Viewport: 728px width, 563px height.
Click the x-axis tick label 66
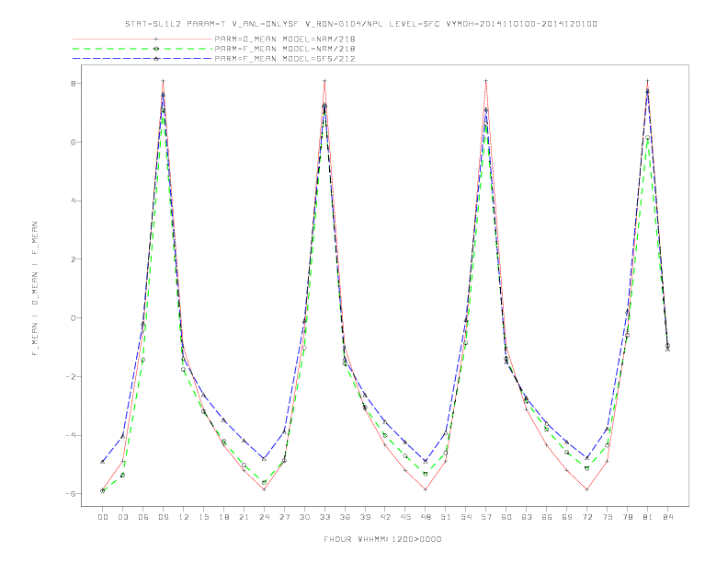click(x=547, y=517)
